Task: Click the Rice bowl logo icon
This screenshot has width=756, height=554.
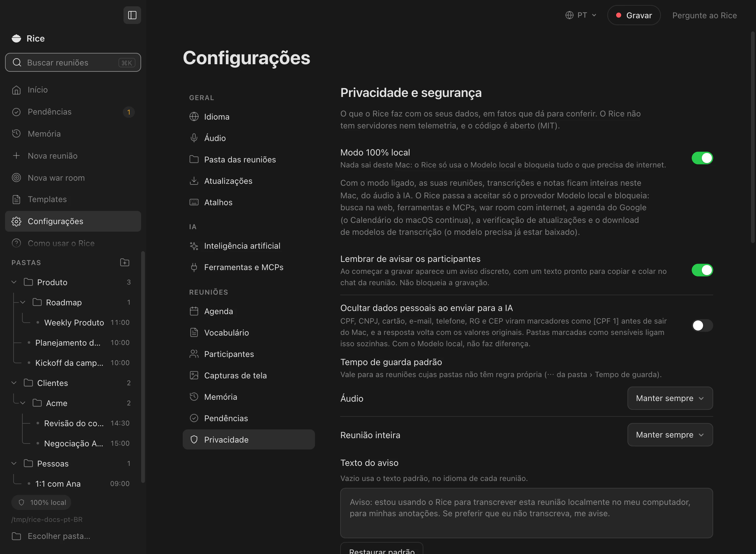Action: [x=16, y=39]
